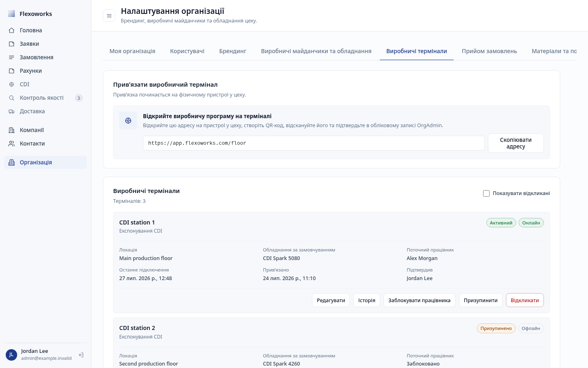588x368 pixels.
Task: Click the Скопіювати адресу button
Action: (x=516, y=143)
